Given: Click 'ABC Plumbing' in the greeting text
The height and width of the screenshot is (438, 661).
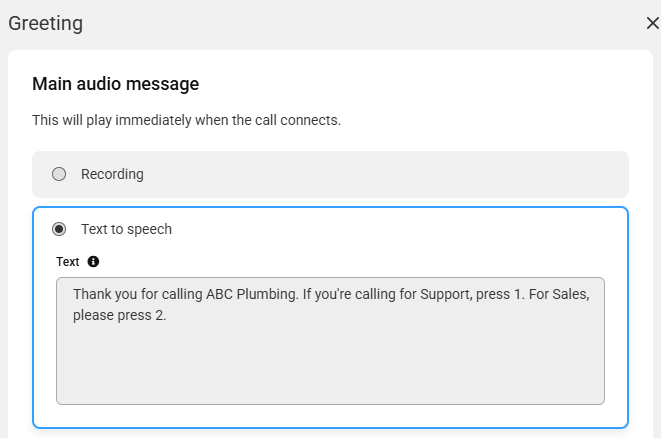Looking at the screenshot, I should [x=252, y=294].
